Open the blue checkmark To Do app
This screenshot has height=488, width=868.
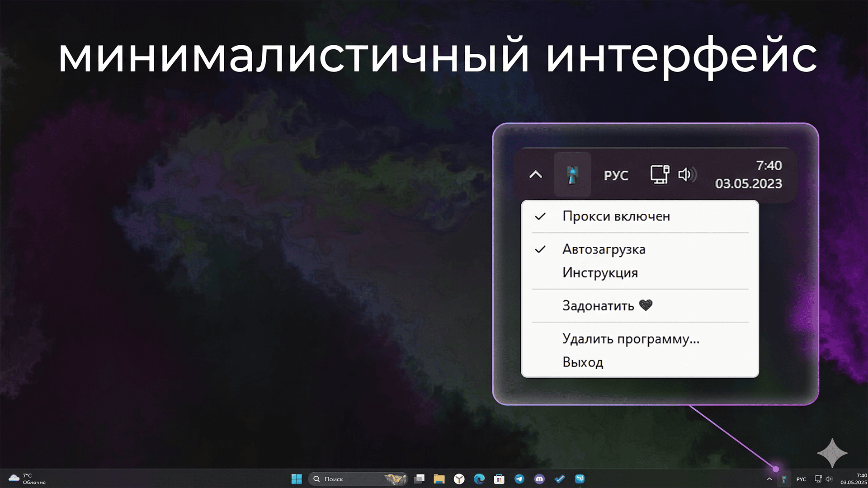(x=560, y=479)
